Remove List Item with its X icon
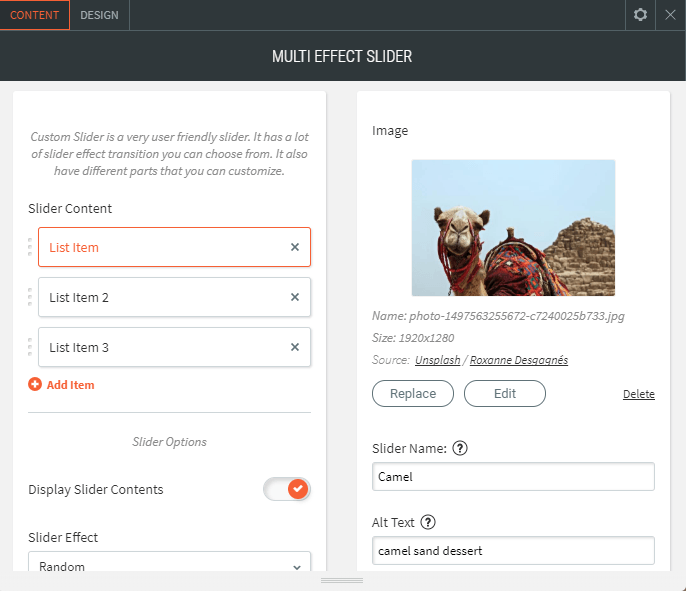 click(x=295, y=247)
